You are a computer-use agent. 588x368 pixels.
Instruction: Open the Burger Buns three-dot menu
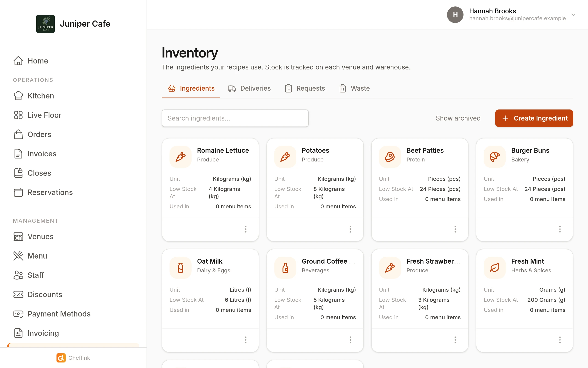pos(560,229)
